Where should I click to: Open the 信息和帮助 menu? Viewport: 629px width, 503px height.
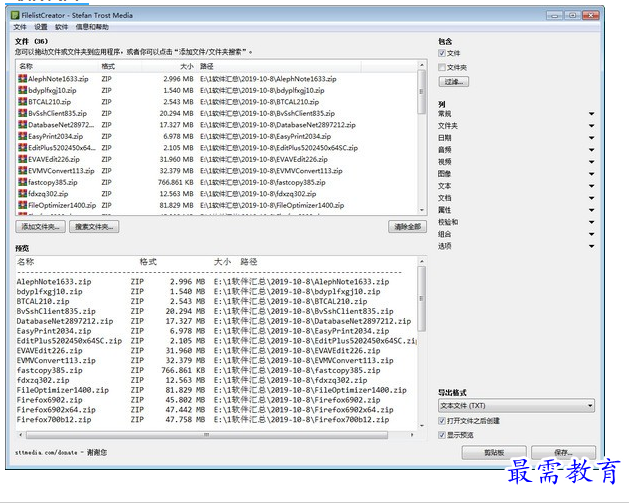(92, 27)
